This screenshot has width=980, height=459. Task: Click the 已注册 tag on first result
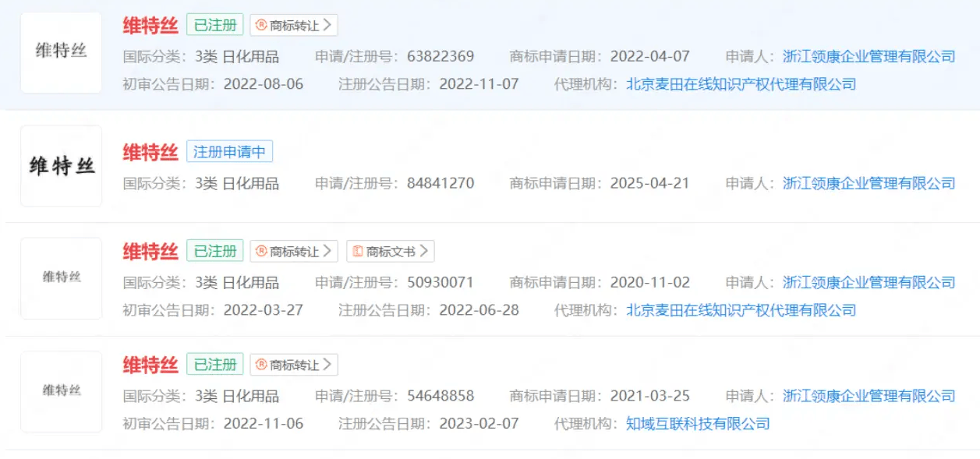click(x=214, y=25)
